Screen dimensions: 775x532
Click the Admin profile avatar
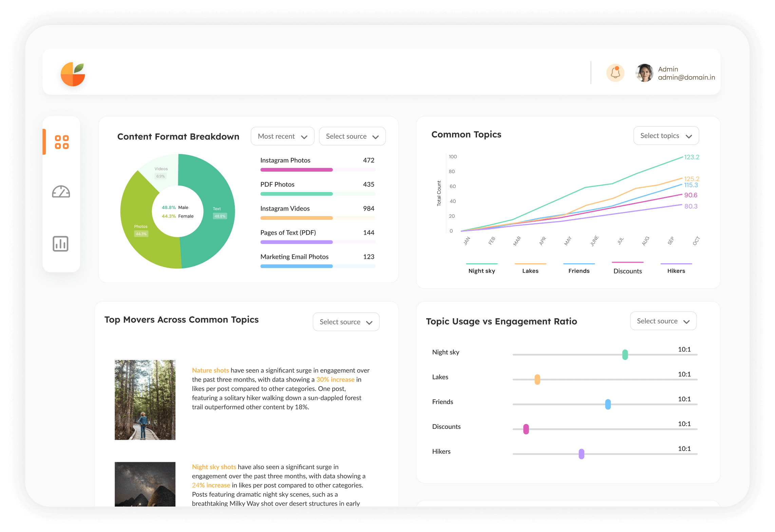click(644, 73)
